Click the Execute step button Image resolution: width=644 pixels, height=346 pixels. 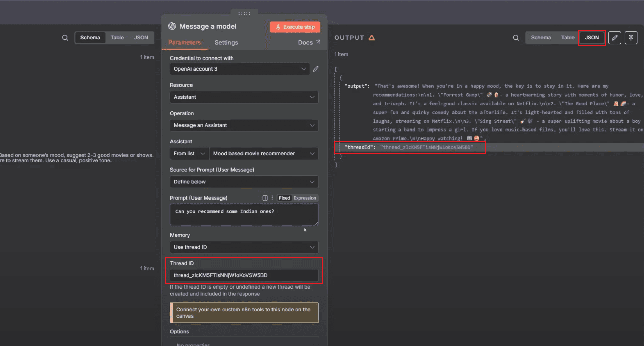tap(295, 27)
